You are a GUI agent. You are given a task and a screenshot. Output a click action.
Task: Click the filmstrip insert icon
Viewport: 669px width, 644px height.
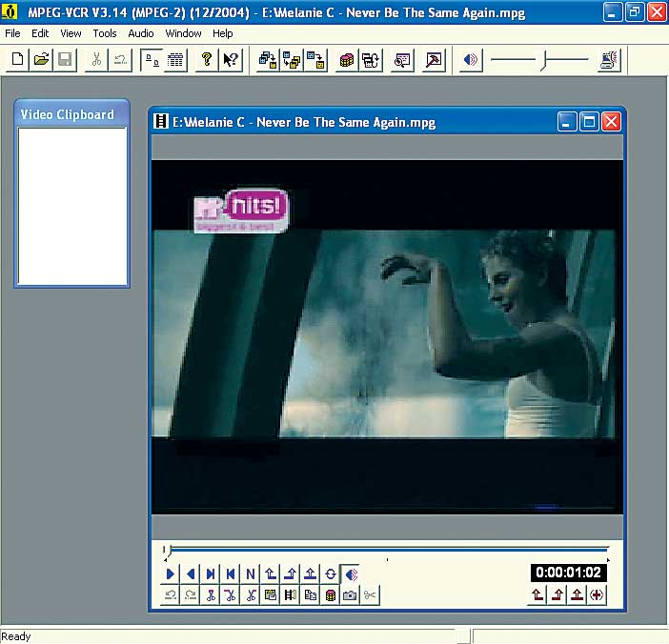click(291, 594)
